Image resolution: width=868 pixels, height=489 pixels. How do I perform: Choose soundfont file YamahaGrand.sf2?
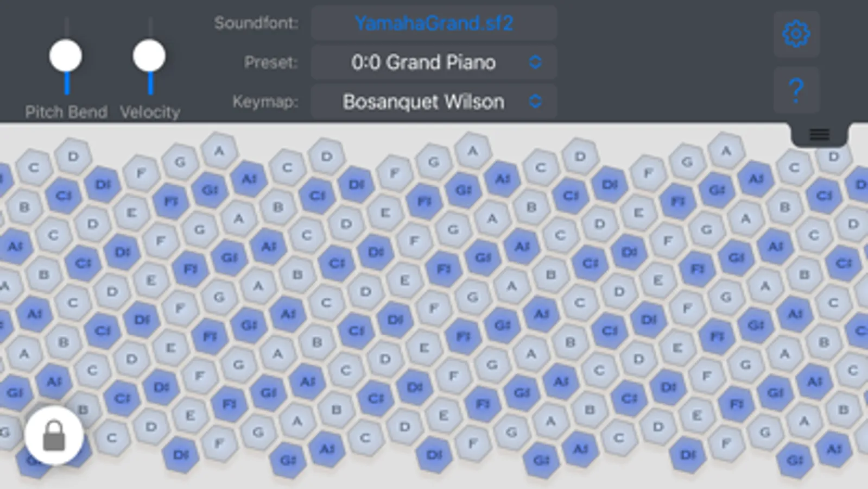(434, 23)
